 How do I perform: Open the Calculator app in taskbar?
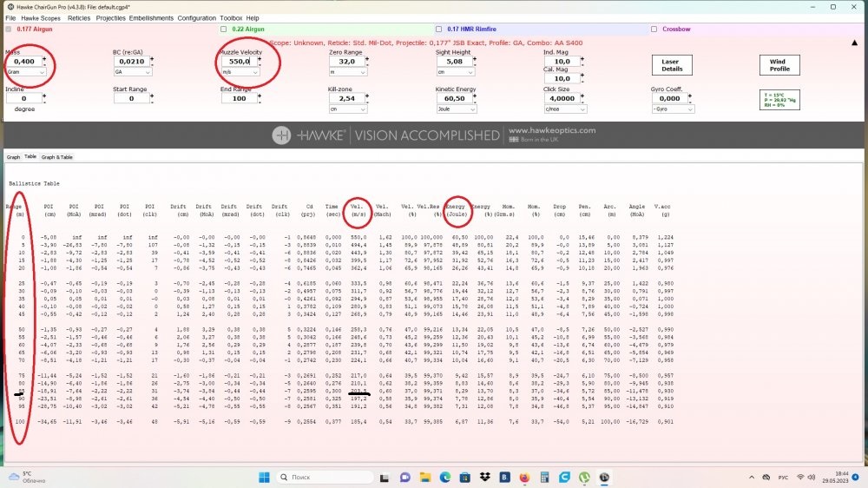pos(546,478)
